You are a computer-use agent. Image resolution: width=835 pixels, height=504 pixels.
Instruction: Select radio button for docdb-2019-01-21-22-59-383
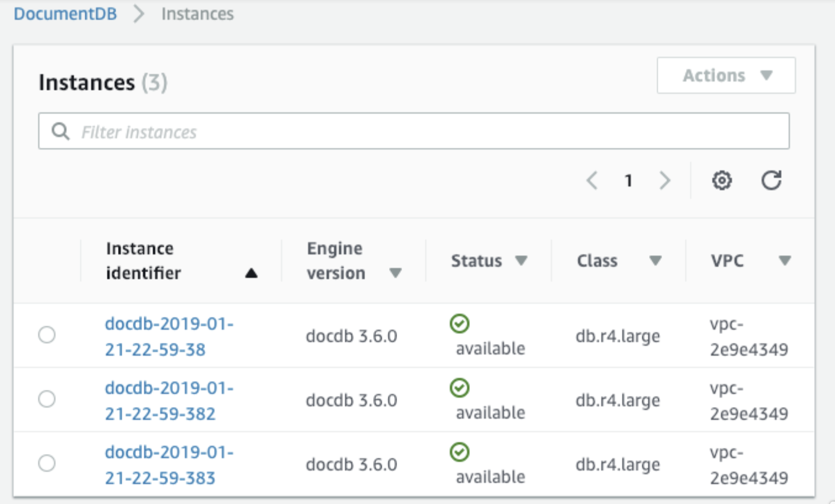[47, 463]
